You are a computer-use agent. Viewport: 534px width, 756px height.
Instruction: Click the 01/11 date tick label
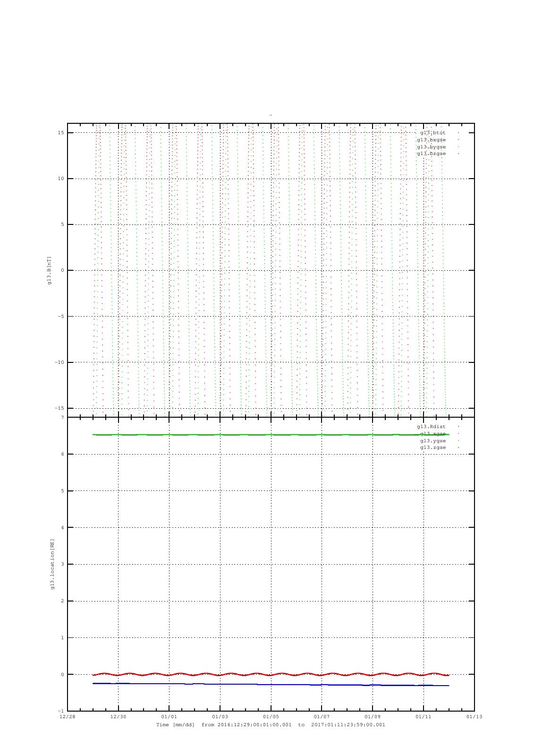point(424,717)
